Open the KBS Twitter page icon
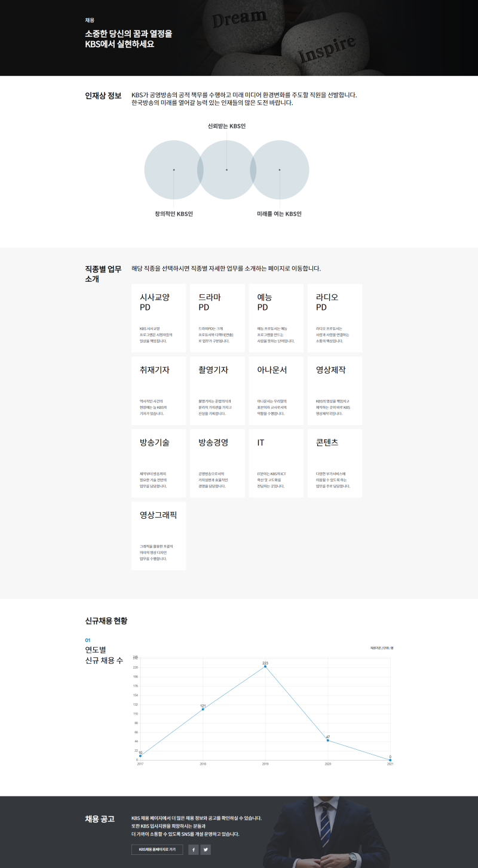 (x=206, y=849)
